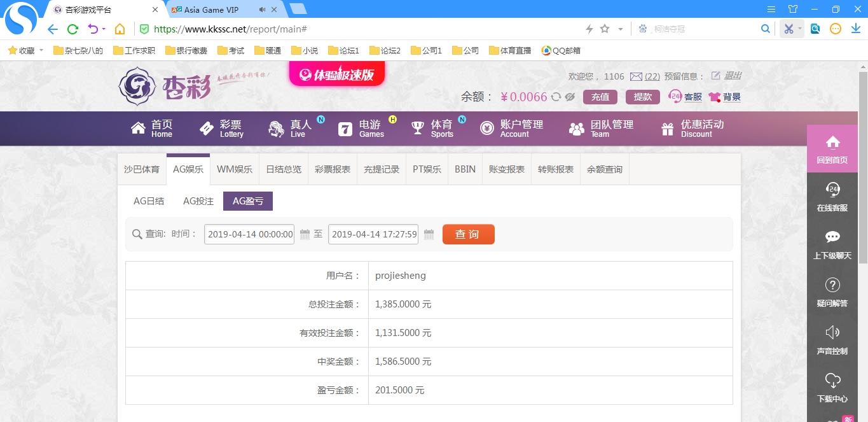Open the calendar picker for the end time

coord(429,234)
